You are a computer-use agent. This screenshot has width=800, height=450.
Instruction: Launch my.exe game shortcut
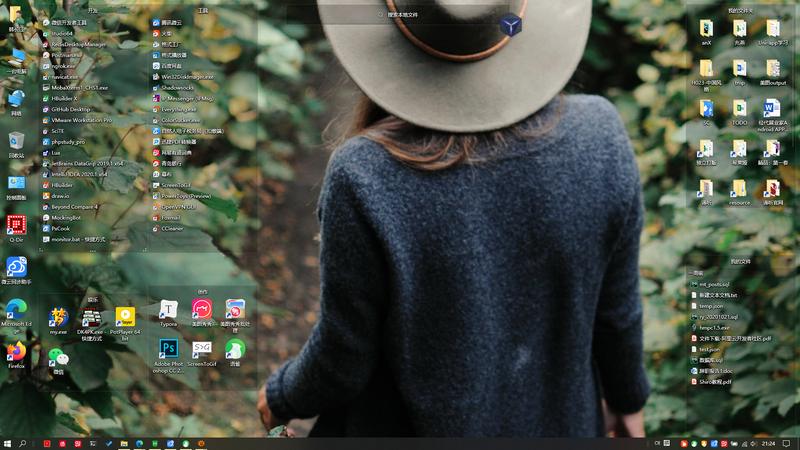pos(58,320)
